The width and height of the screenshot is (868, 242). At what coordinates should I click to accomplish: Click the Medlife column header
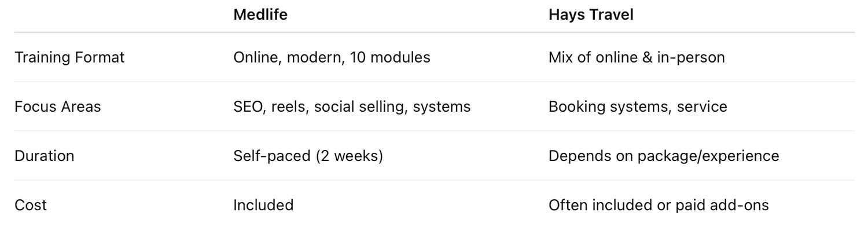coord(260,15)
